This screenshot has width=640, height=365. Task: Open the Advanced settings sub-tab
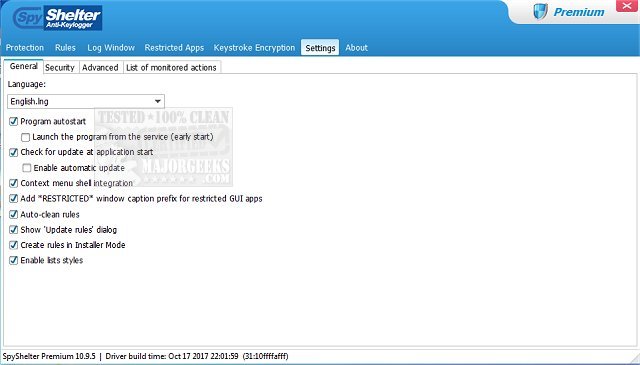[100, 68]
